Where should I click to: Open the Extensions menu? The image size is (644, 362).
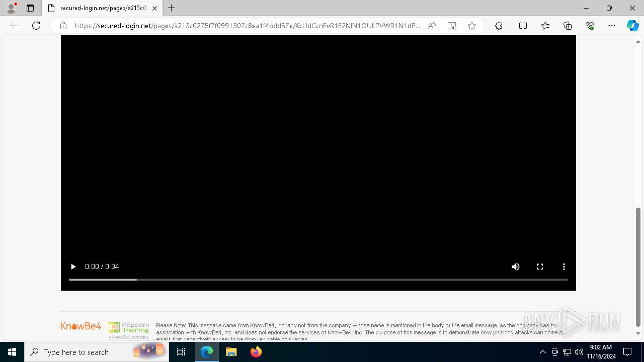[499, 26]
